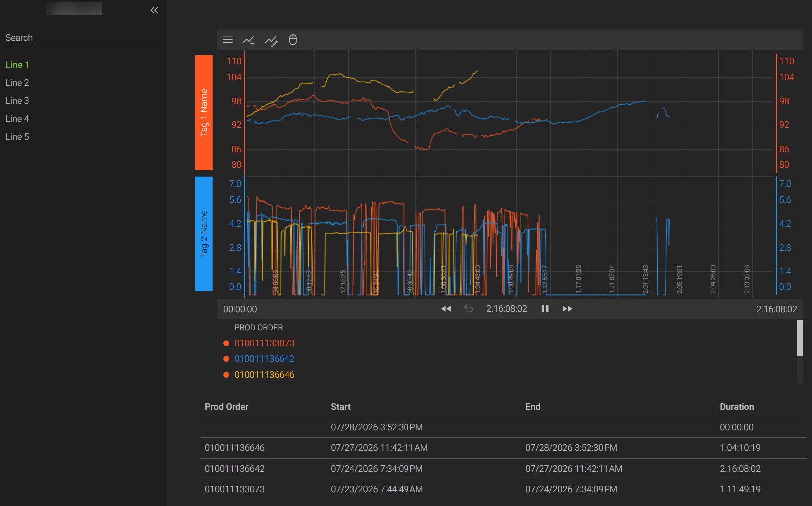Select Line 4 in the sidebar
The width and height of the screenshot is (812, 506).
click(17, 119)
